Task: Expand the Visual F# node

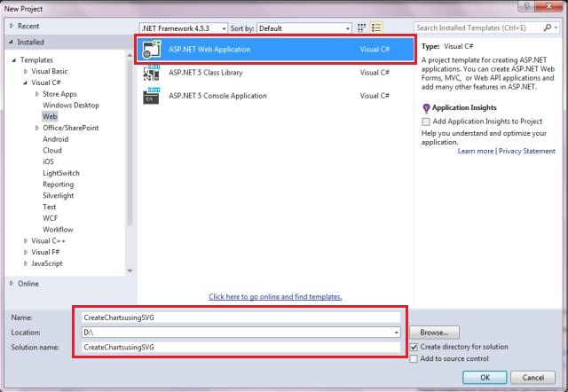Action: tap(26, 252)
